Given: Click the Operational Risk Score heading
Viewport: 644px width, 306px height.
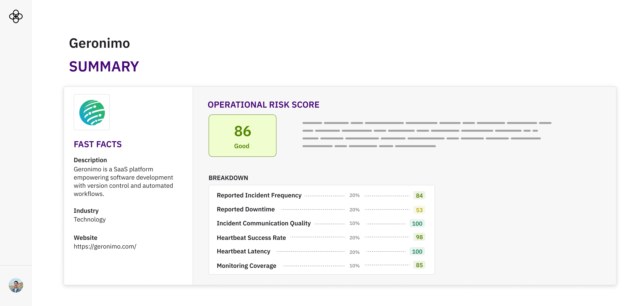Looking at the screenshot, I should click(x=263, y=105).
